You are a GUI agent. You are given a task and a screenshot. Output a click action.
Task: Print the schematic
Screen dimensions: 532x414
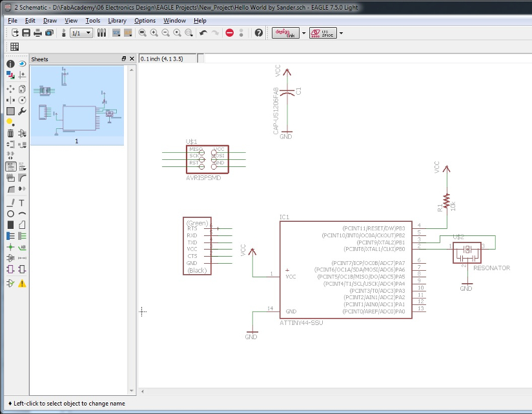pyautogui.click(x=37, y=33)
